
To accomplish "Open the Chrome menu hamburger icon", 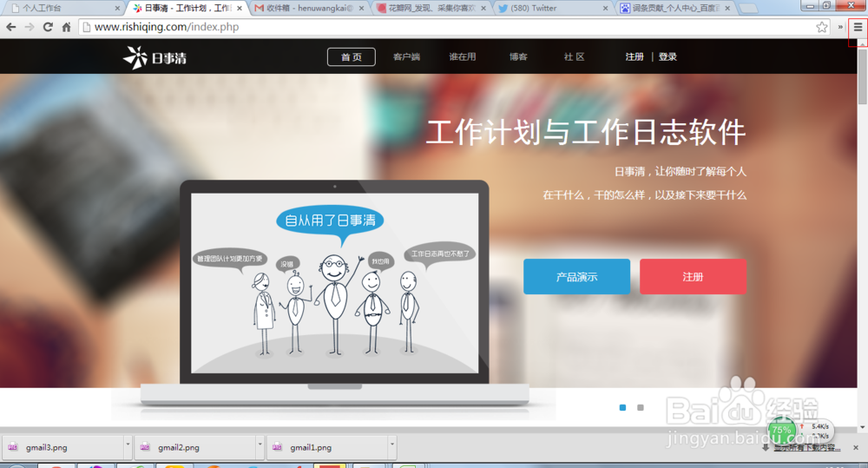I will click(858, 27).
